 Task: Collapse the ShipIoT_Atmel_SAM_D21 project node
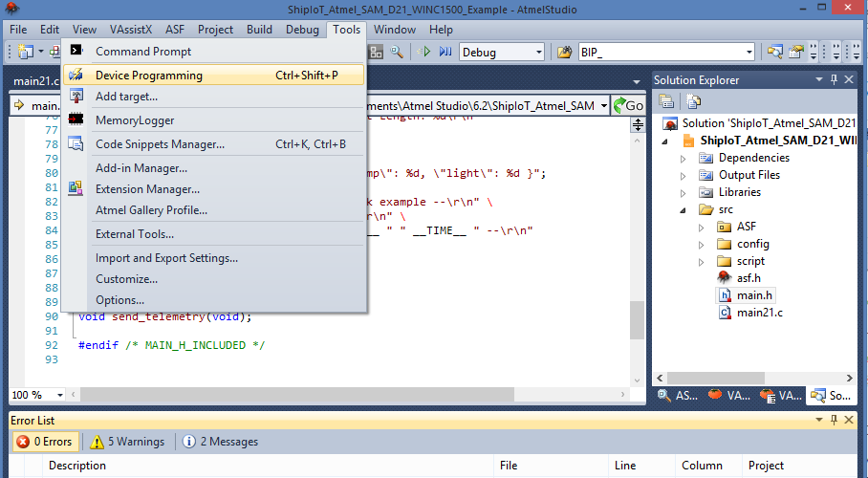click(x=664, y=141)
